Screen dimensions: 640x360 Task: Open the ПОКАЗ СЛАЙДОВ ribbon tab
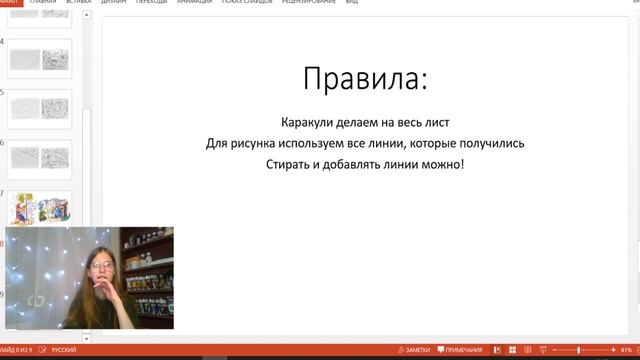tap(247, 2)
